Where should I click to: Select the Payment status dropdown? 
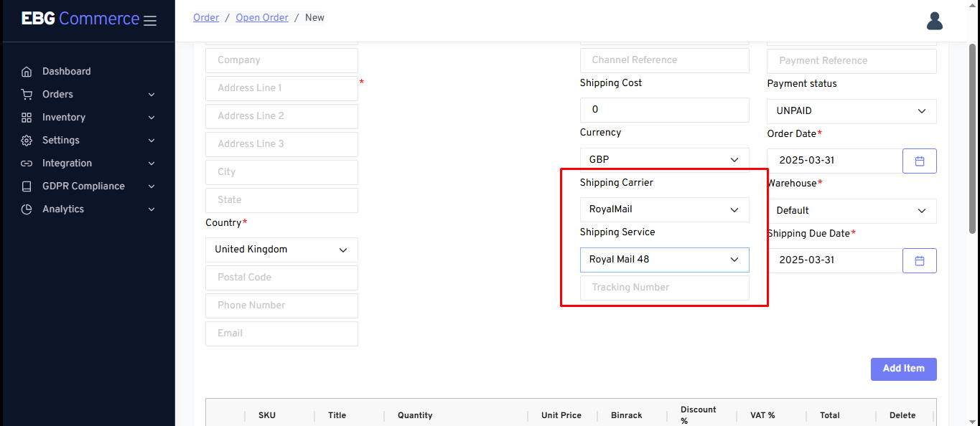coord(851,111)
